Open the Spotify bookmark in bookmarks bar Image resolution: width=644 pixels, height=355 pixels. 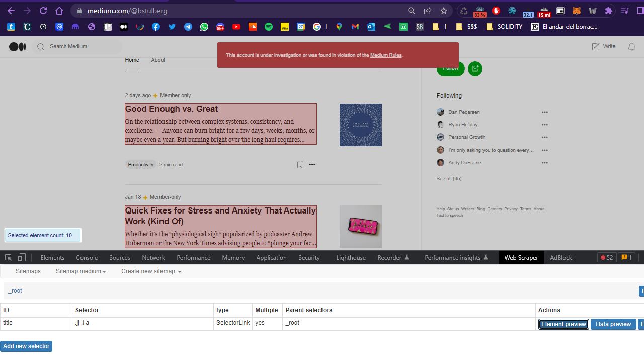(269, 27)
